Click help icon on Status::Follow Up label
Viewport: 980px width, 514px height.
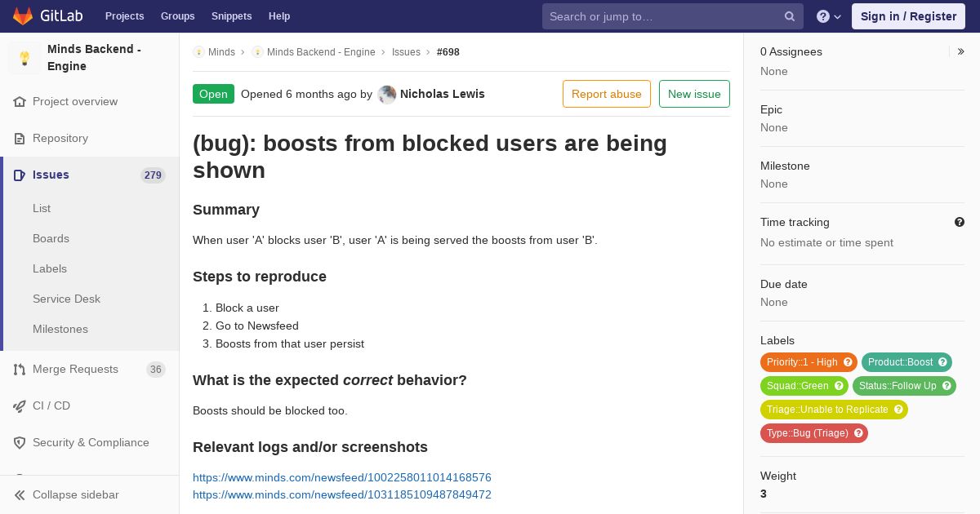pos(947,386)
